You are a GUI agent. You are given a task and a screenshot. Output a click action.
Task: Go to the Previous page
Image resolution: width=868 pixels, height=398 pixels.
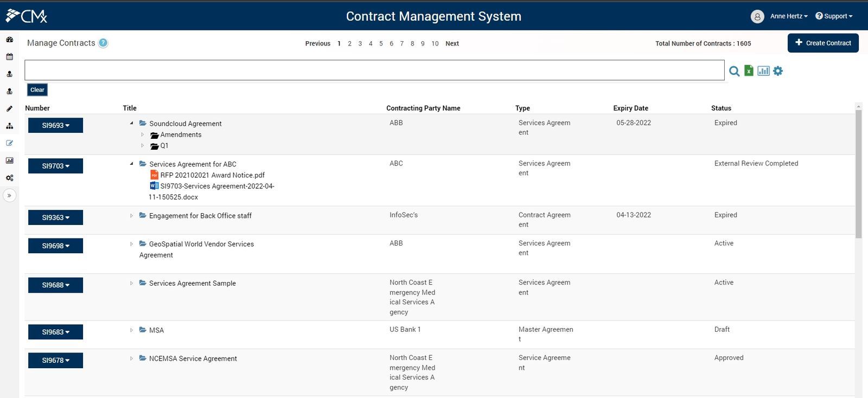[318, 43]
